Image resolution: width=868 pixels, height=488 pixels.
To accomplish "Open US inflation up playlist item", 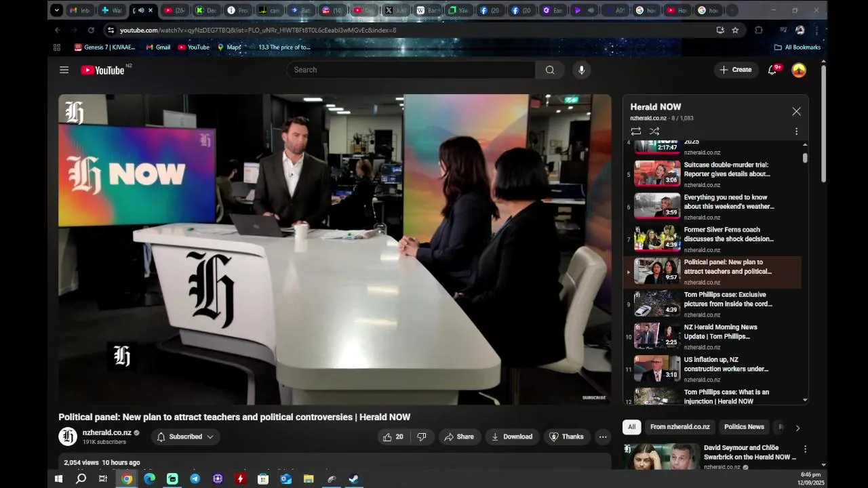I will pyautogui.click(x=712, y=369).
